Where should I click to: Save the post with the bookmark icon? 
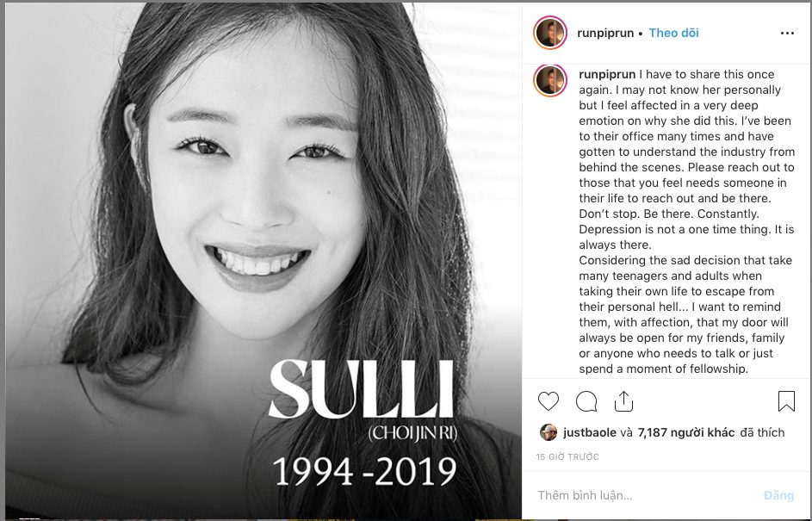[786, 401]
